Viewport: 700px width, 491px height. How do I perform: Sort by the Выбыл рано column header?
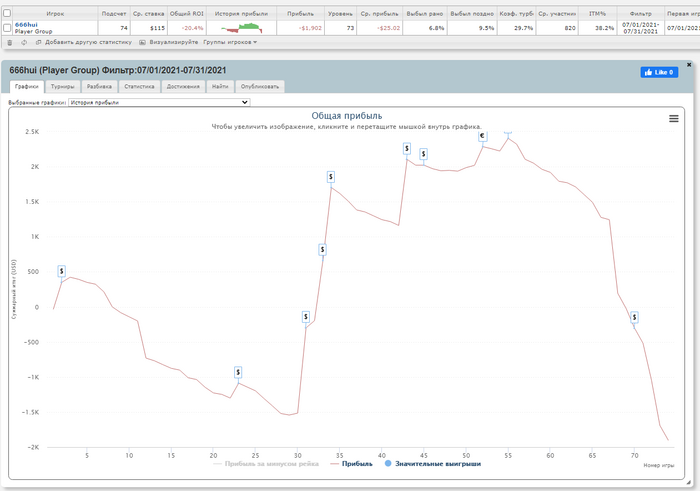pos(425,13)
